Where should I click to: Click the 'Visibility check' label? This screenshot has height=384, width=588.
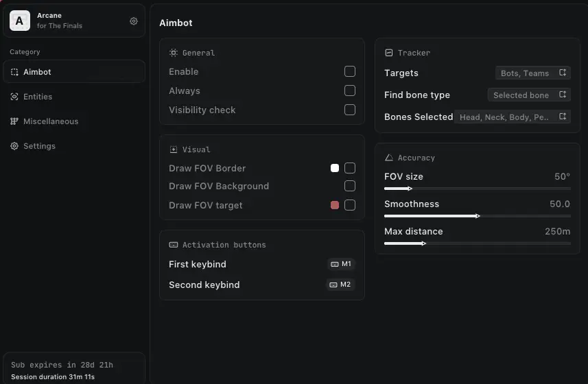[x=202, y=110]
